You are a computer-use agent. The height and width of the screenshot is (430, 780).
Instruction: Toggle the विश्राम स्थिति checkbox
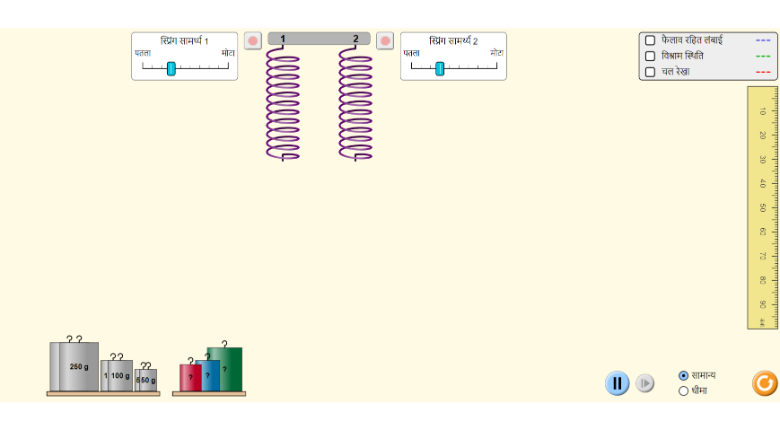click(650, 56)
